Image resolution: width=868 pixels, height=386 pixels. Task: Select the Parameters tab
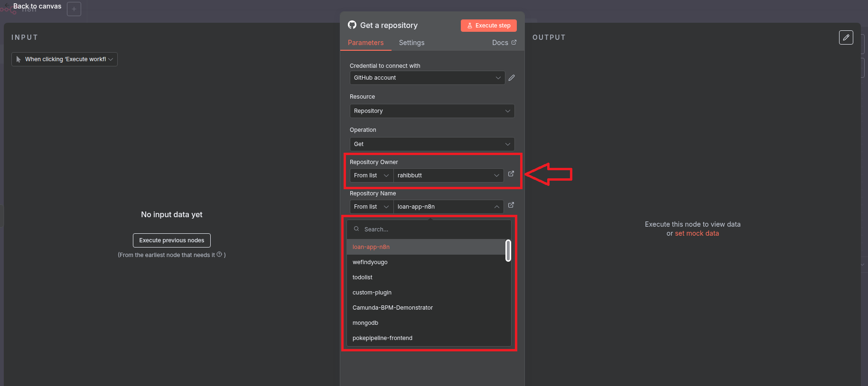pos(365,43)
